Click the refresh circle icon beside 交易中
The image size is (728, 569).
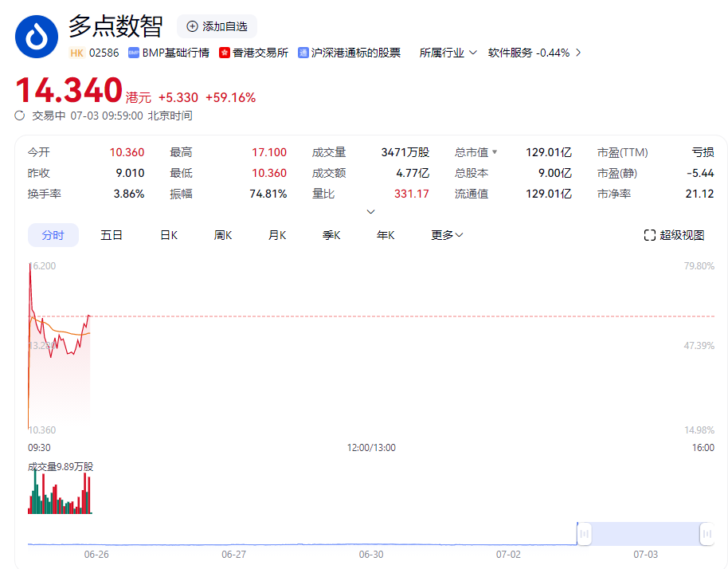pyautogui.click(x=19, y=116)
